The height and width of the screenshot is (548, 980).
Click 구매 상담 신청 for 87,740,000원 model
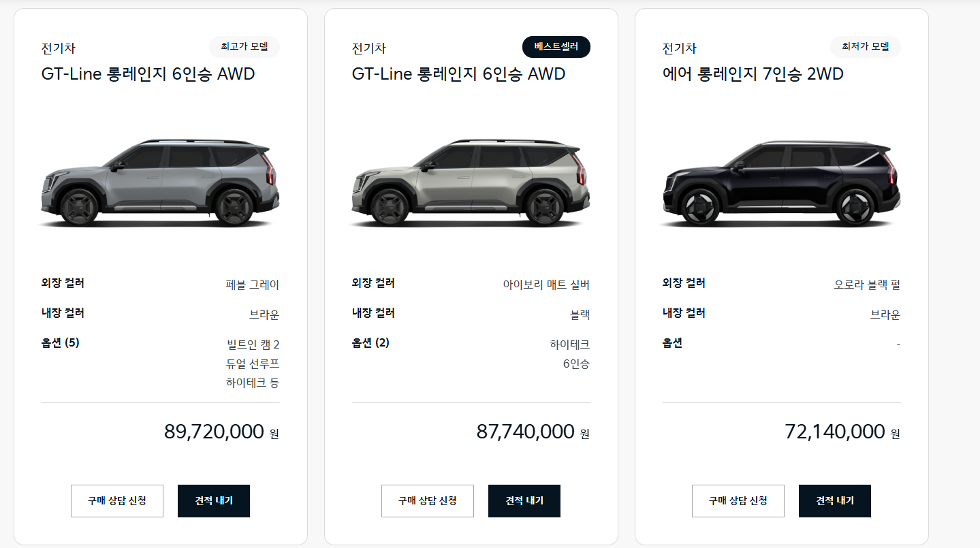428,501
